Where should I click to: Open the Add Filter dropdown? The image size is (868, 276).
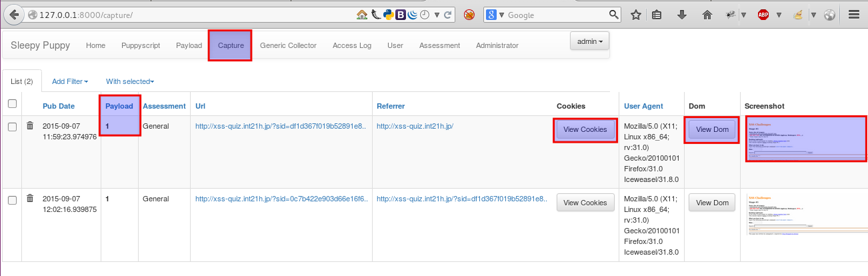70,81
